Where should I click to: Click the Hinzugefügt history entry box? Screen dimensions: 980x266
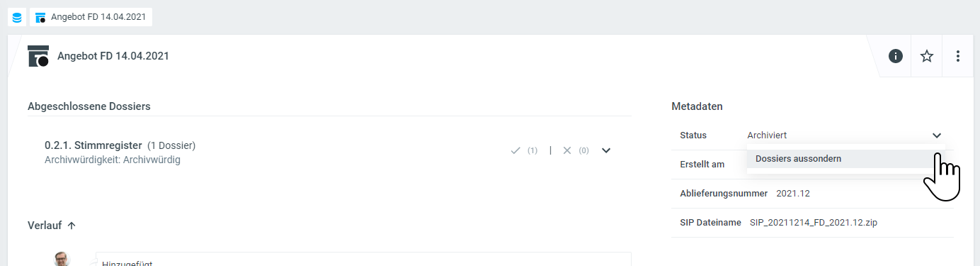[x=363, y=259]
